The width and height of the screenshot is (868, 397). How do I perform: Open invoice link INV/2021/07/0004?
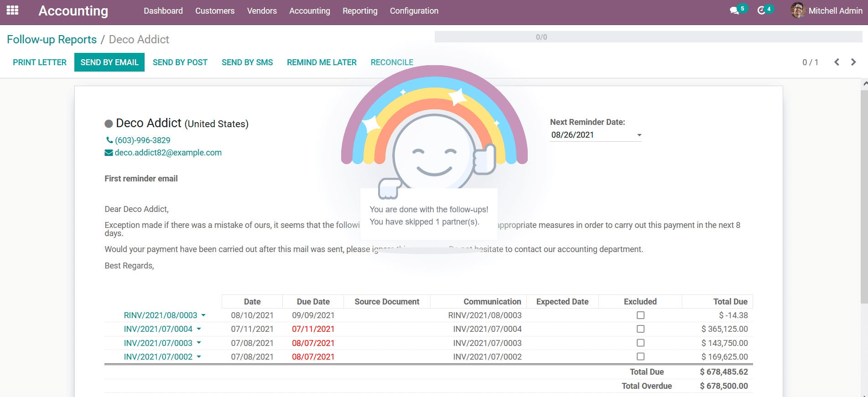[158, 329]
